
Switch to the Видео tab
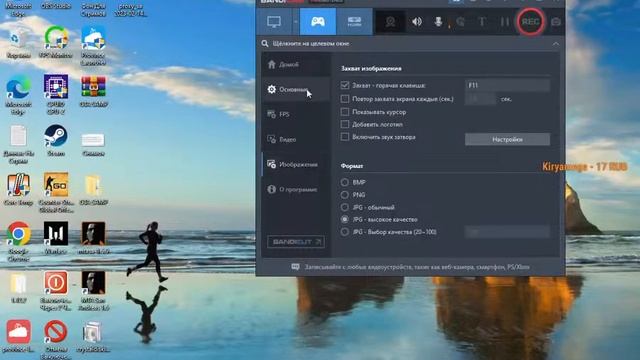[x=296, y=139]
